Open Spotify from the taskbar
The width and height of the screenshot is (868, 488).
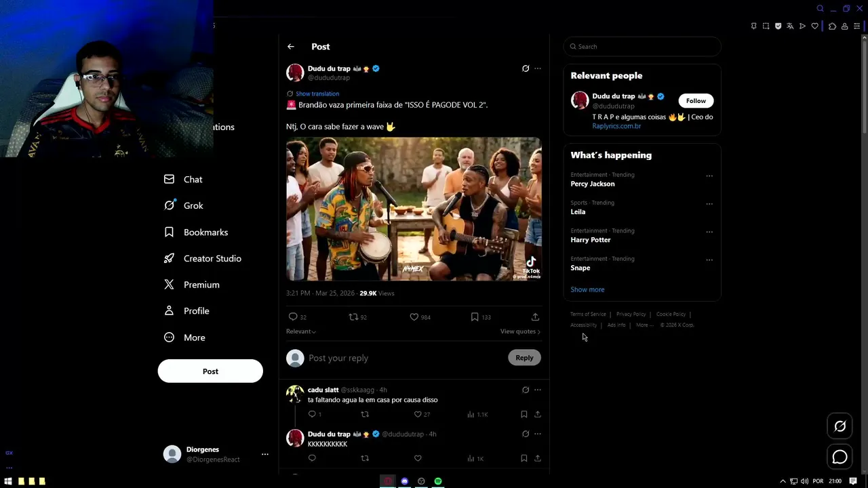click(x=438, y=481)
